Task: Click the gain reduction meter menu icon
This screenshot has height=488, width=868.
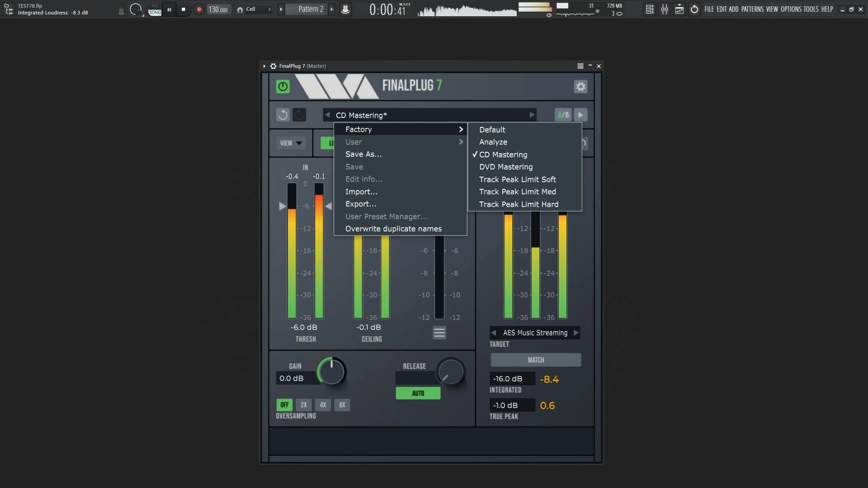Action: coord(439,333)
